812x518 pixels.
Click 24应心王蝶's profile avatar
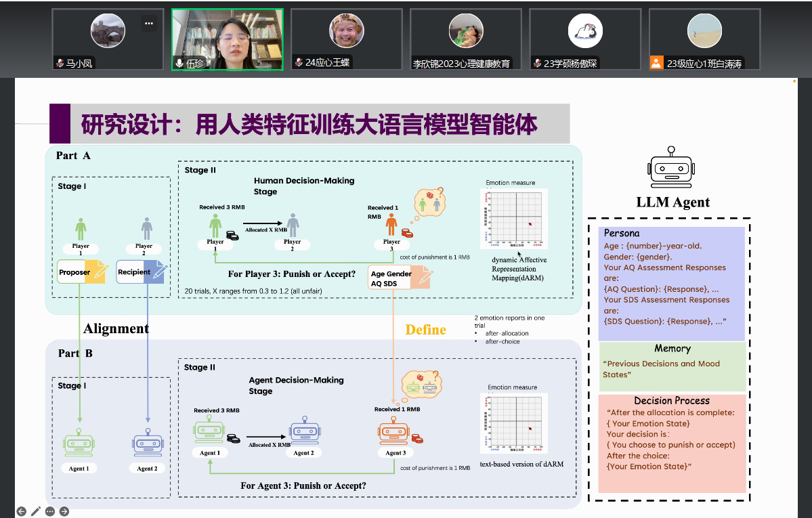click(347, 30)
